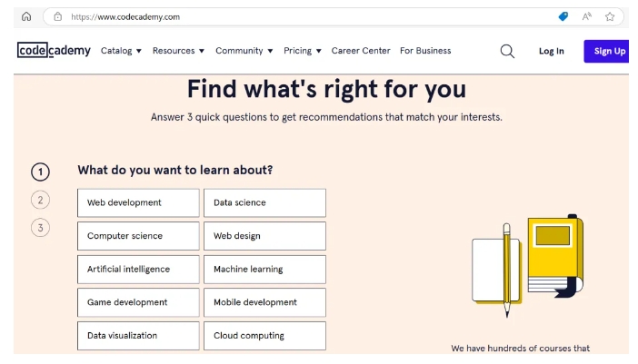Choose the Web development option

[x=137, y=202]
